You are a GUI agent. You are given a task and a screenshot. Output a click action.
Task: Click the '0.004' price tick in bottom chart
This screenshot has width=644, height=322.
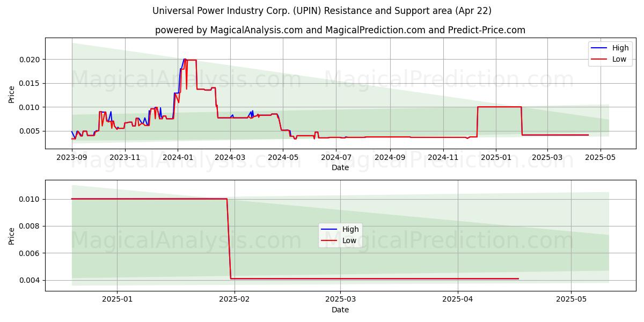click(x=31, y=281)
